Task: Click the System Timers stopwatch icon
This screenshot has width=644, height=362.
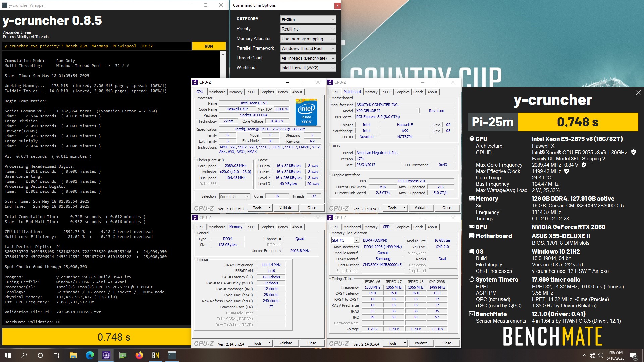Action: (x=472, y=279)
